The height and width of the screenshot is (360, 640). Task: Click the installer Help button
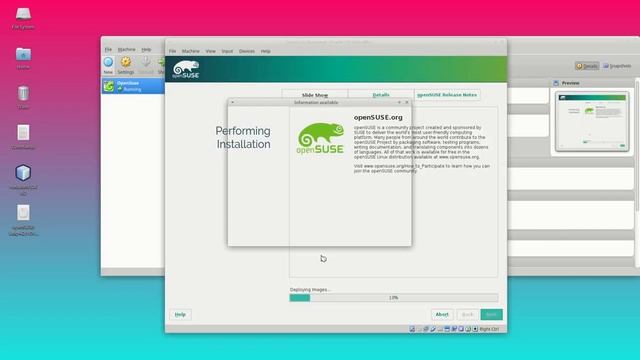[x=180, y=314]
